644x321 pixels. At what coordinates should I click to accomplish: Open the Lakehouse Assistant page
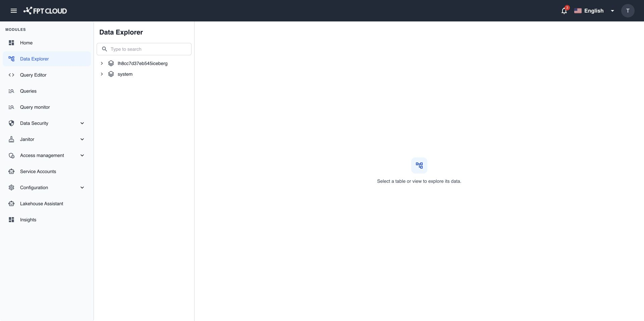tap(47, 204)
